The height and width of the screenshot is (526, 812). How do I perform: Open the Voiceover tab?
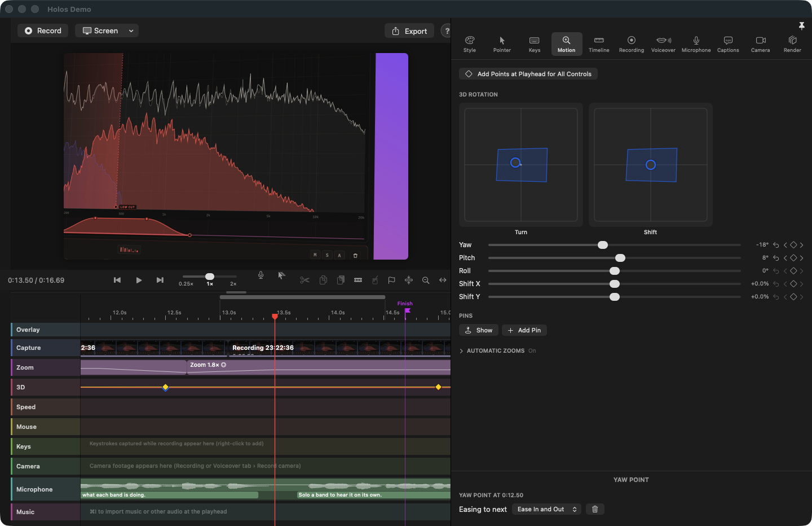click(x=663, y=44)
